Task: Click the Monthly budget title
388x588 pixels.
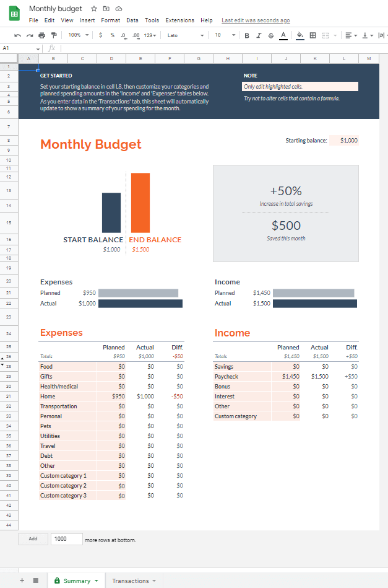Action: [x=56, y=9]
